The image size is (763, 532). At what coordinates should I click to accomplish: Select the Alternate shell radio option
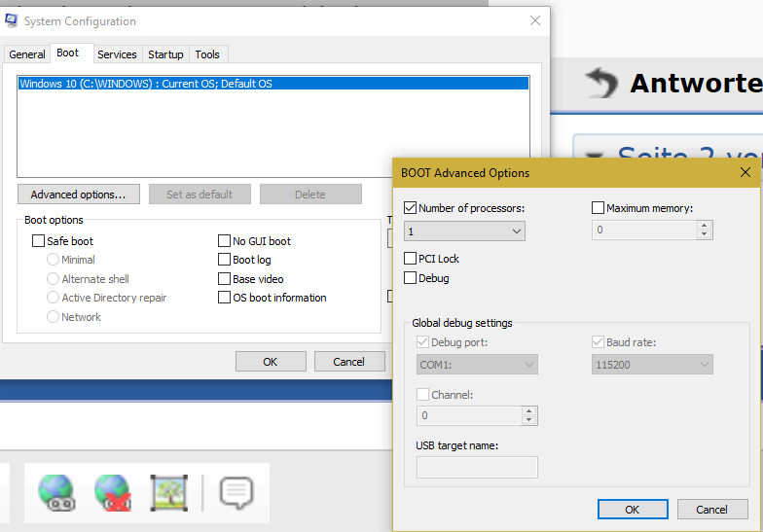pyautogui.click(x=53, y=279)
